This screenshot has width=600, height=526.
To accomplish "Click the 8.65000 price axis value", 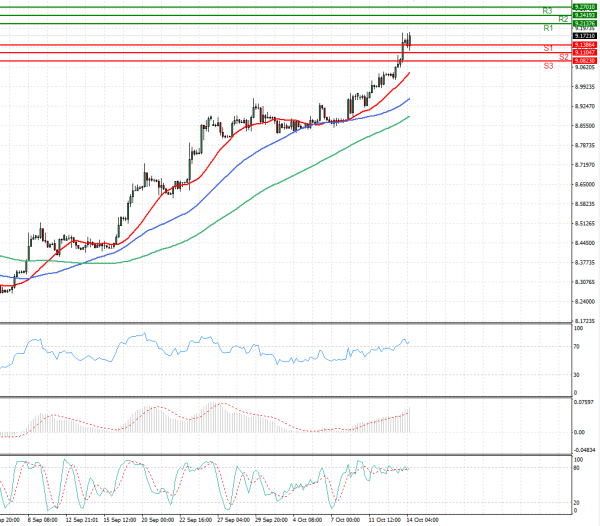I will click(x=585, y=184).
